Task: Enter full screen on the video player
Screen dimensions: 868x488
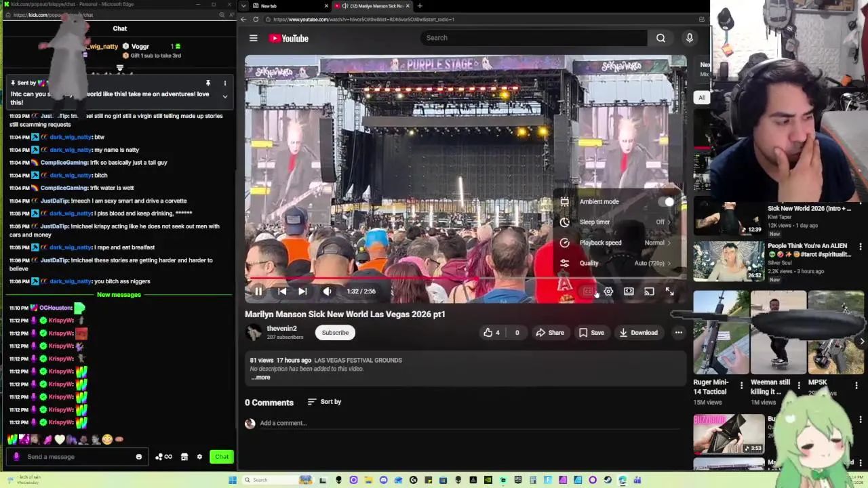Action: [x=669, y=291]
